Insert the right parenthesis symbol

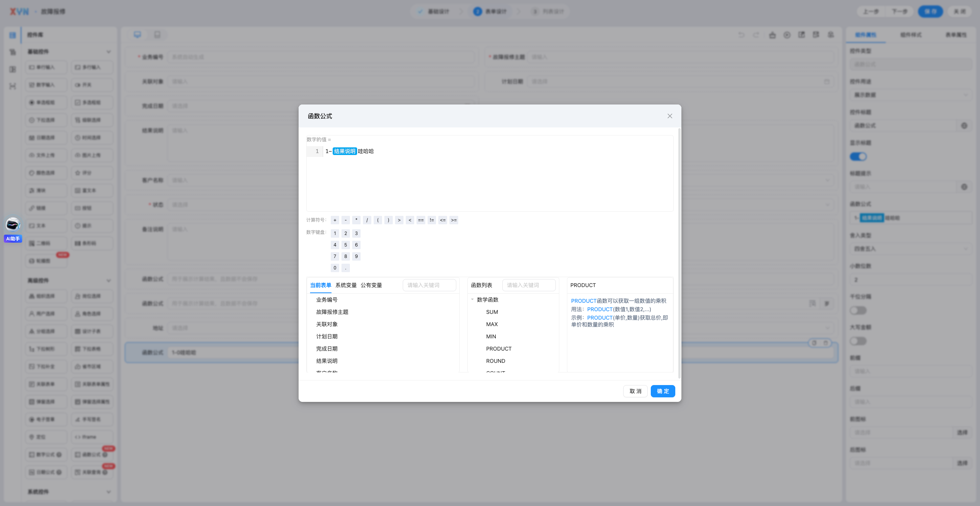point(389,220)
